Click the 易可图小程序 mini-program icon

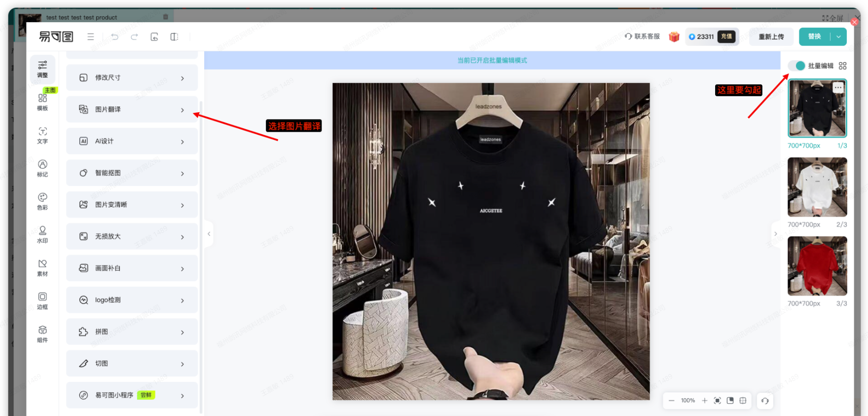pos(84,395)
